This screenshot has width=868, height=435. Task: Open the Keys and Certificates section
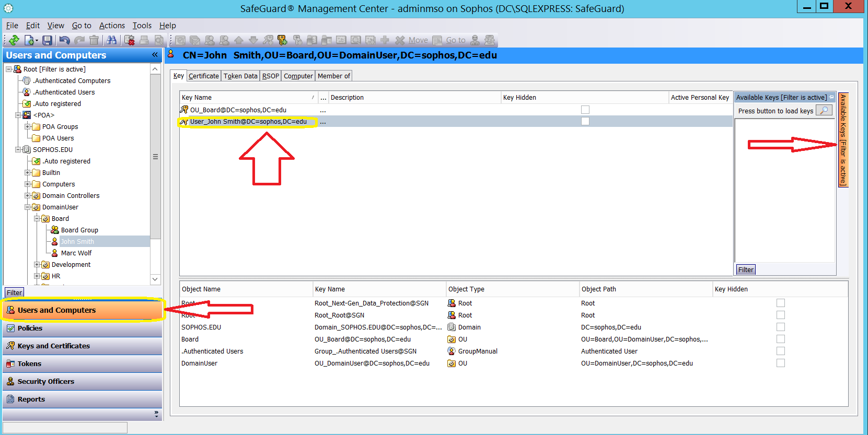(x=83, y=346)
